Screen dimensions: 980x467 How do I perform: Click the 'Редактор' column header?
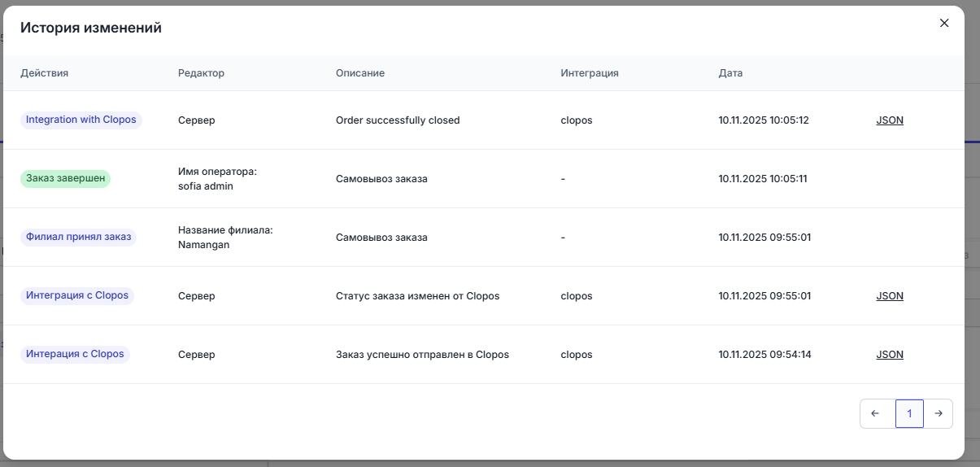(201, 73)
